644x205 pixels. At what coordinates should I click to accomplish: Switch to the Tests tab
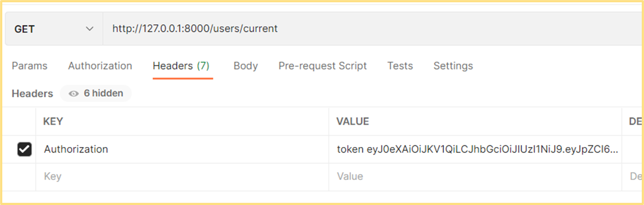[400, 66]
